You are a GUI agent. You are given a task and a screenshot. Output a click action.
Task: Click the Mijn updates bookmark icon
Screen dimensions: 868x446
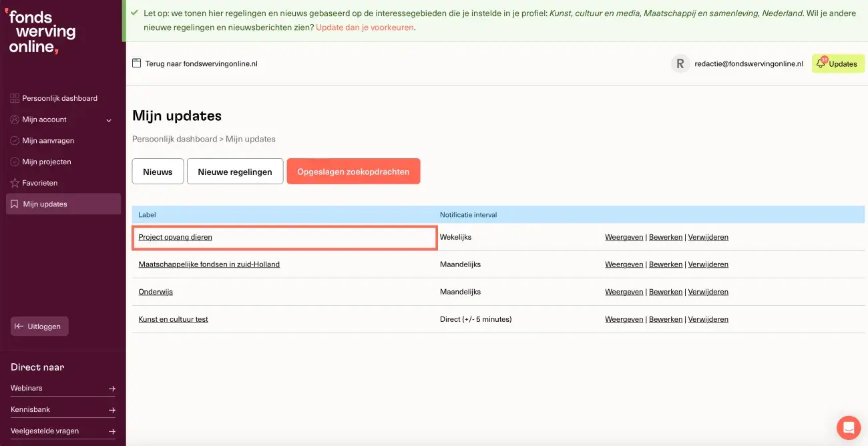tap(13, 204)
